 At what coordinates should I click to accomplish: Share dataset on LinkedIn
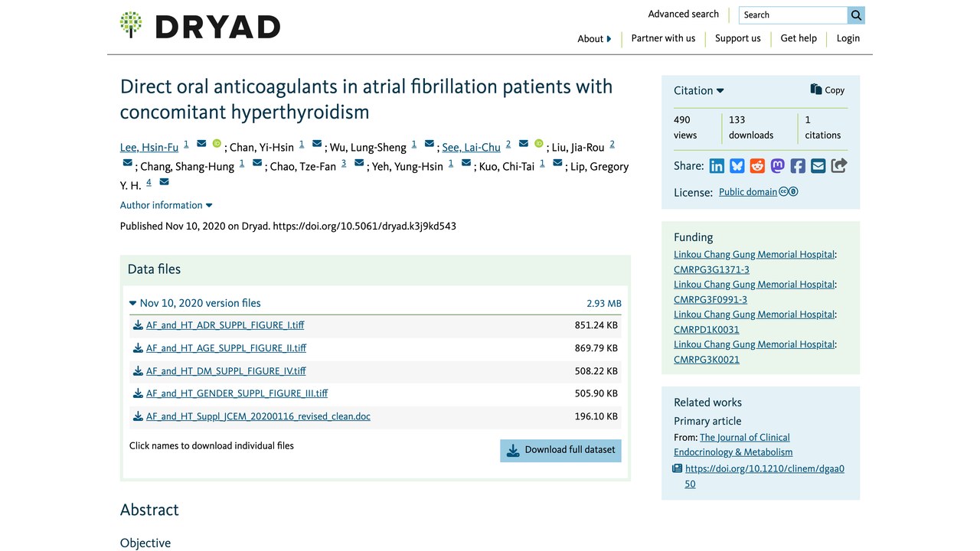[x=717, y=166]
